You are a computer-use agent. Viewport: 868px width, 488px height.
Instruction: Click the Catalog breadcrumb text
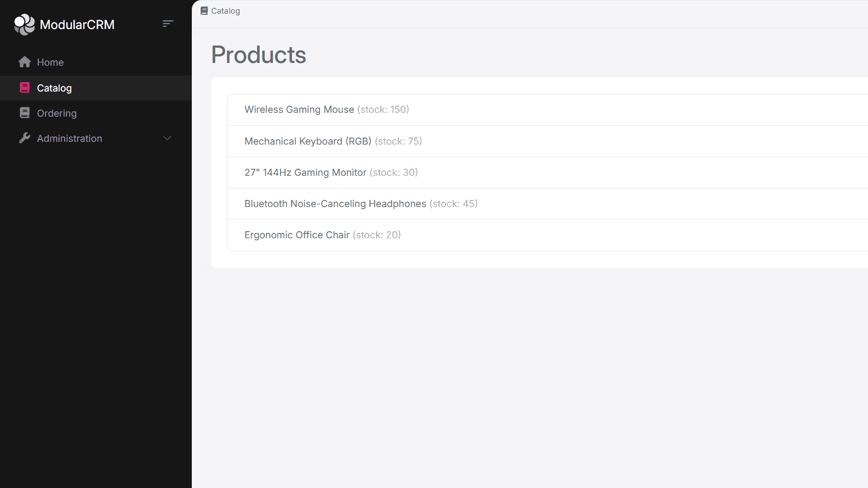pyautogui.click(x=226, y=11)
